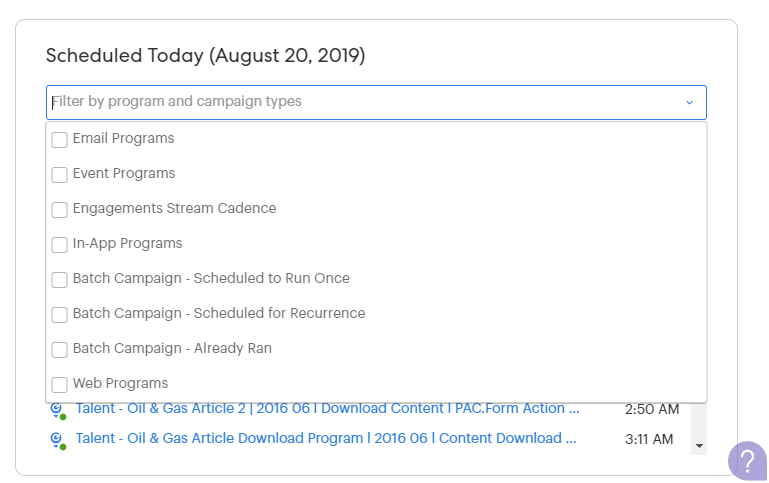Click campaign icon beside Oil & Gas Article 2

58,410
